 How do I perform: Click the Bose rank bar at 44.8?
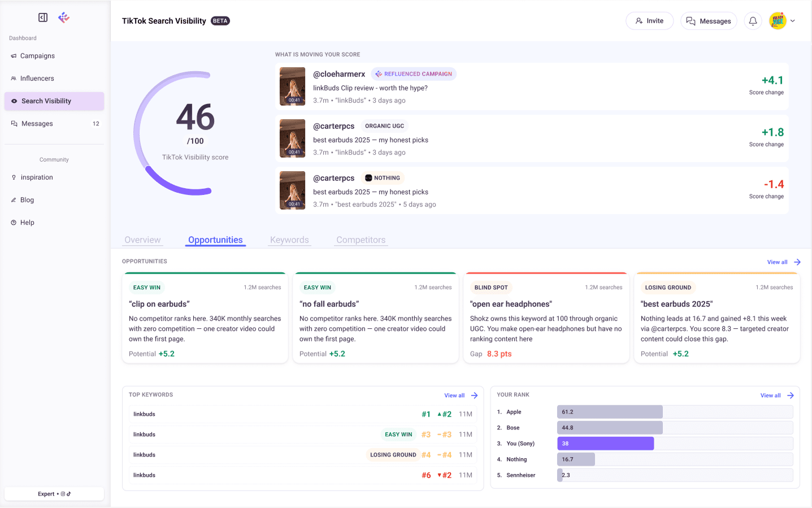tap(610, 428)
